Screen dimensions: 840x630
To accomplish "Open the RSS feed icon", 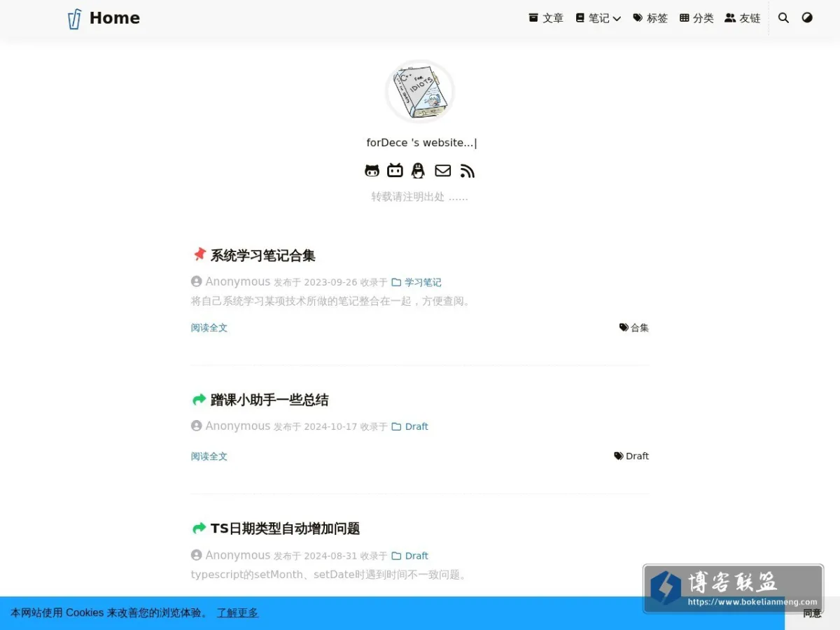I will click(x=468, y=171).
